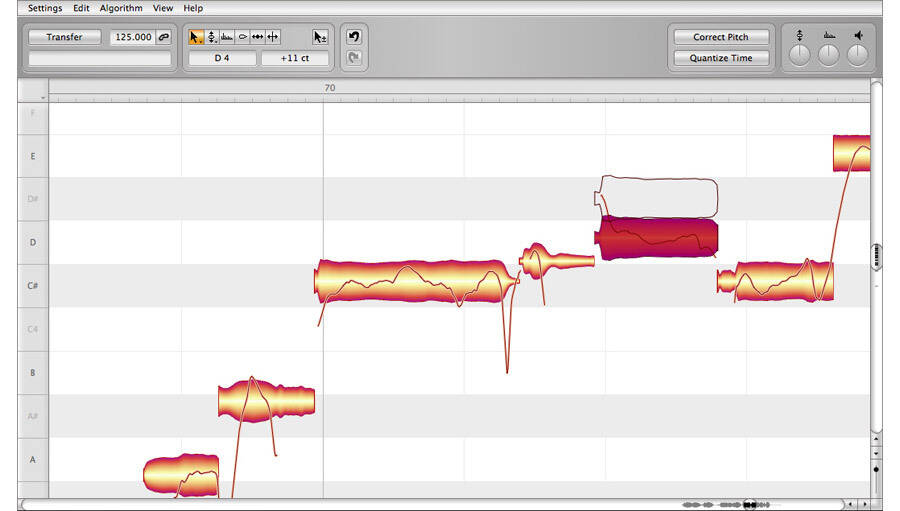
Task: Toggle the tempo chain link icon
Action: pos(164,37)
